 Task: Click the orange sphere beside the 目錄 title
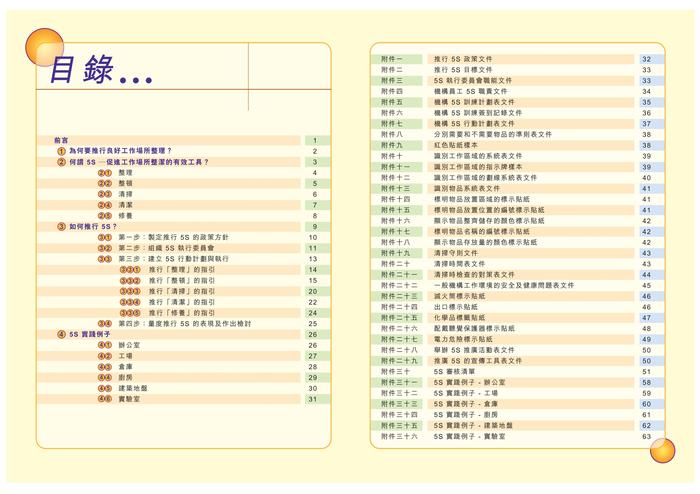44,47
